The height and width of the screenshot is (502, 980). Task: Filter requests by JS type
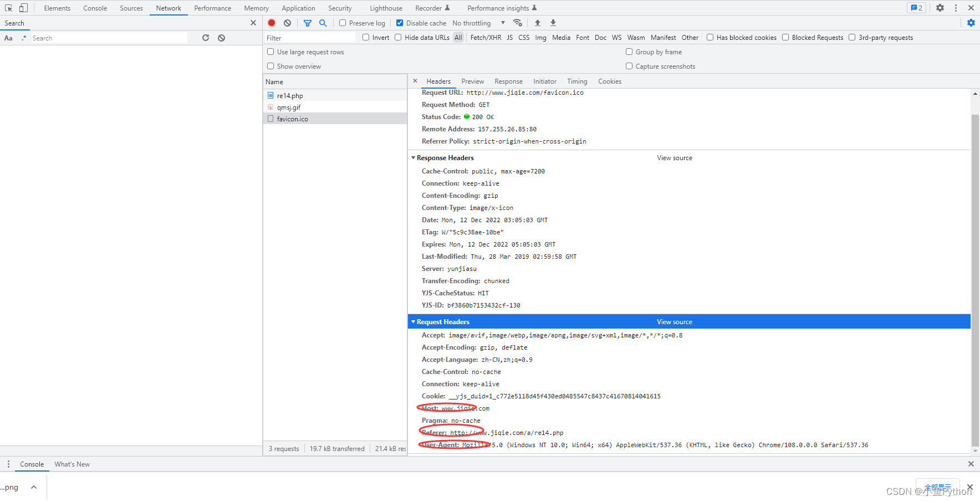[x=510, y=37]
